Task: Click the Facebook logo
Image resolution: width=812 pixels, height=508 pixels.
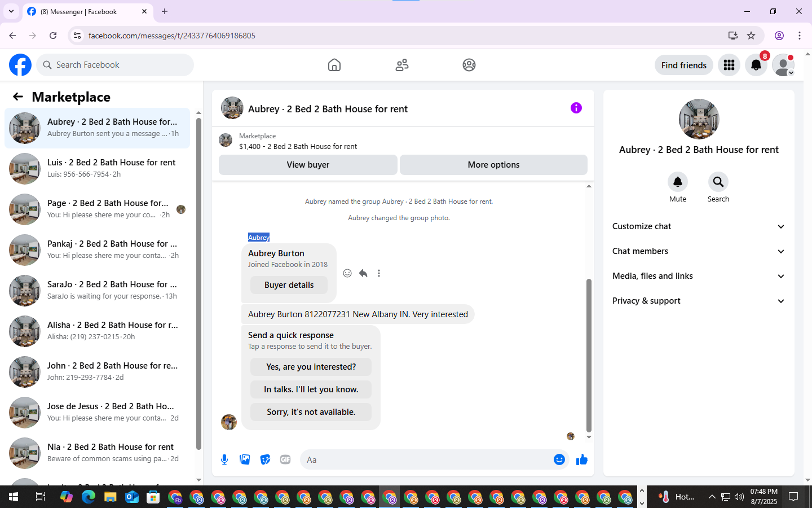Action: [x=20, y=65]
